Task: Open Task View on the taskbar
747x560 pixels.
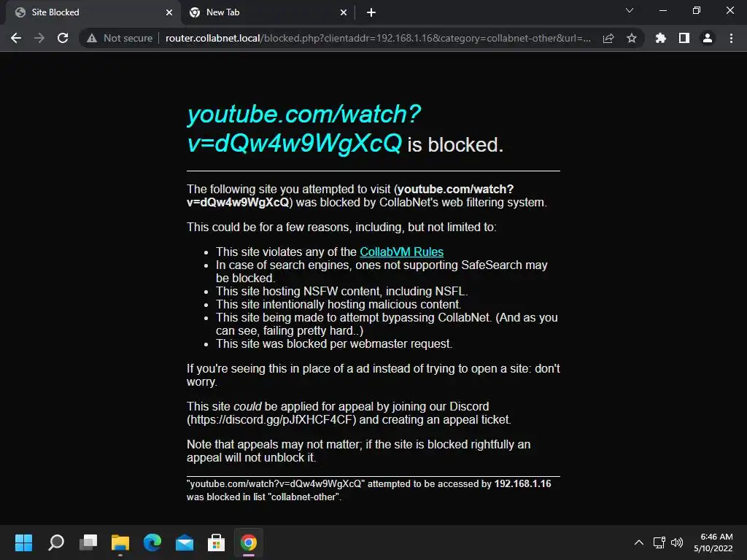Action: tap(88, 542)
